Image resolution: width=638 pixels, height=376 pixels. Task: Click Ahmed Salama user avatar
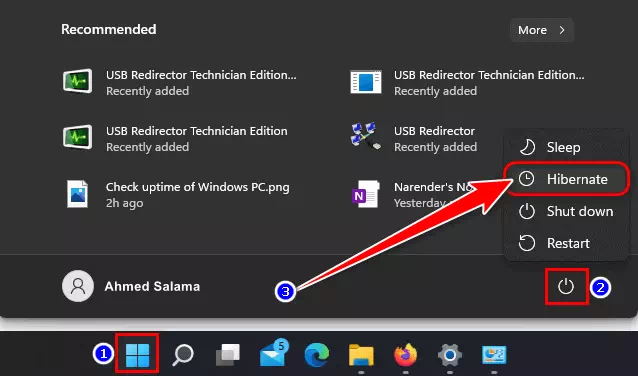(78, 286)
